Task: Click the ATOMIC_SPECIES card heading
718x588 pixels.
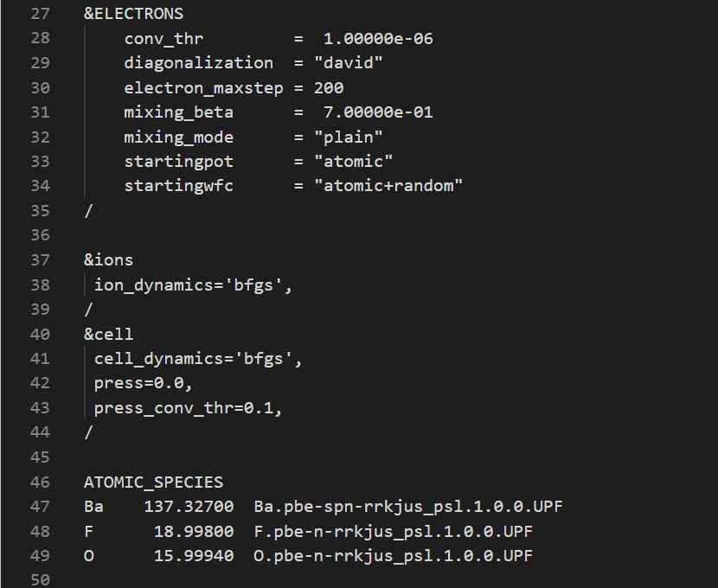Action: click(153, 483)
